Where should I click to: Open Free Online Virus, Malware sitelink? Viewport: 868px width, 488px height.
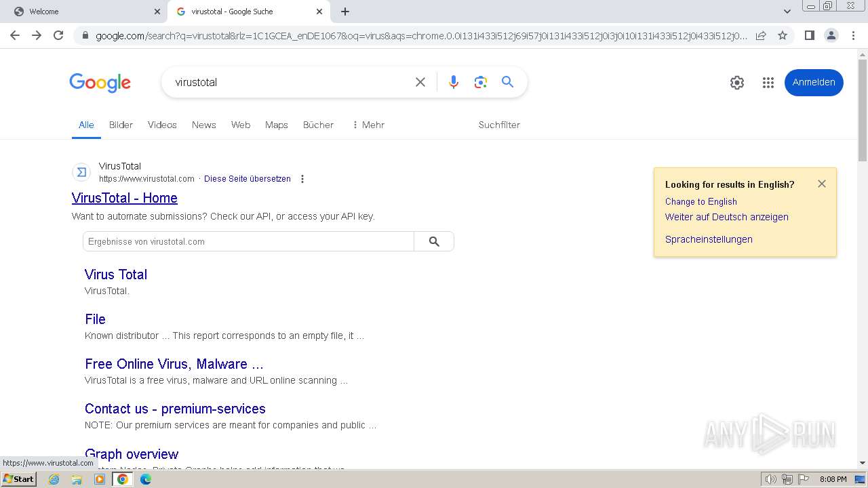(x=174, y=364)
